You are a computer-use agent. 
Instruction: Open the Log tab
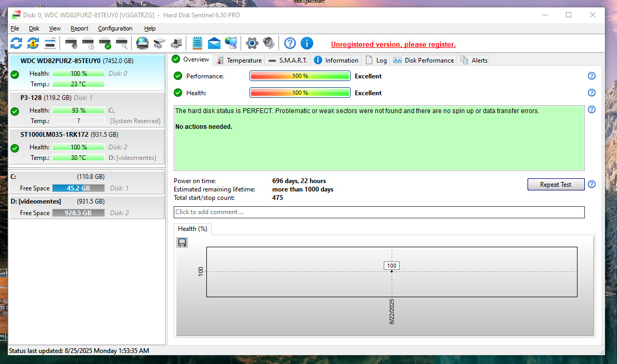[376, 60]
